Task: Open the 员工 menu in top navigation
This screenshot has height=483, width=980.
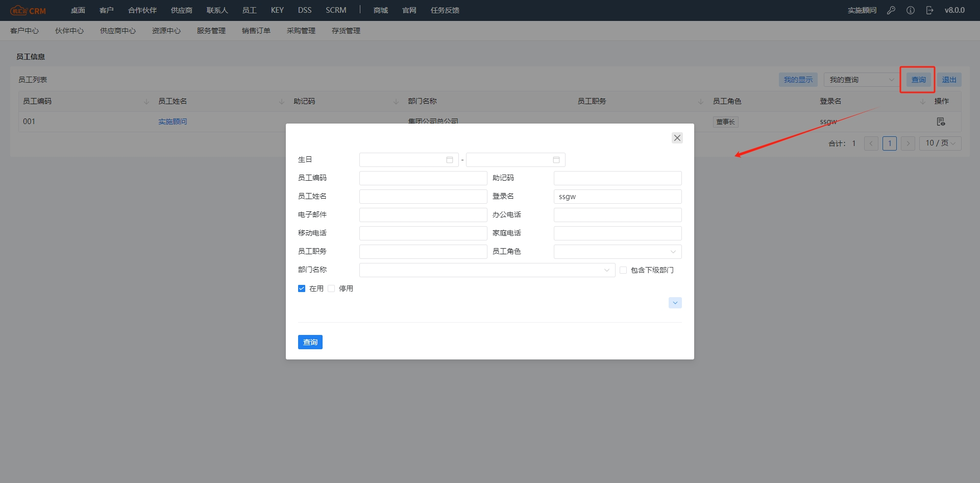Action: click(x=249, y=10)
